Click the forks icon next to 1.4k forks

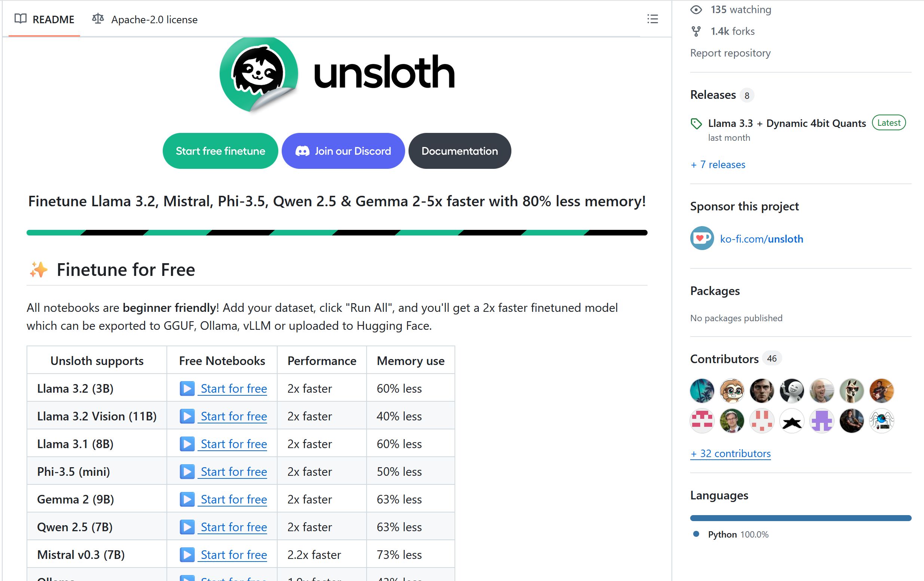[696, 31]
